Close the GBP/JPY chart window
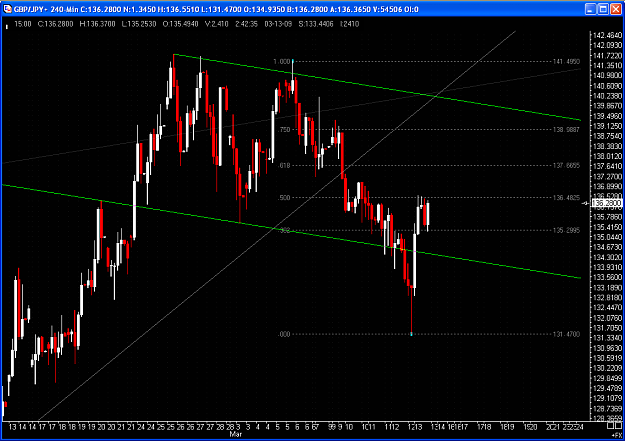This screenshot has width=625, height=441. (616, 9)
